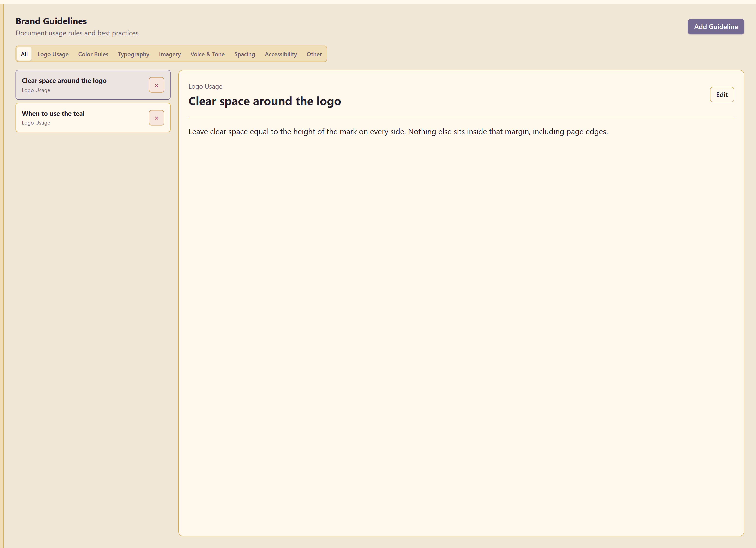Image resolution: width=756 pixels, height=548 pixels.
Task: Select the Spacing tab
Action: coord(245,54)
